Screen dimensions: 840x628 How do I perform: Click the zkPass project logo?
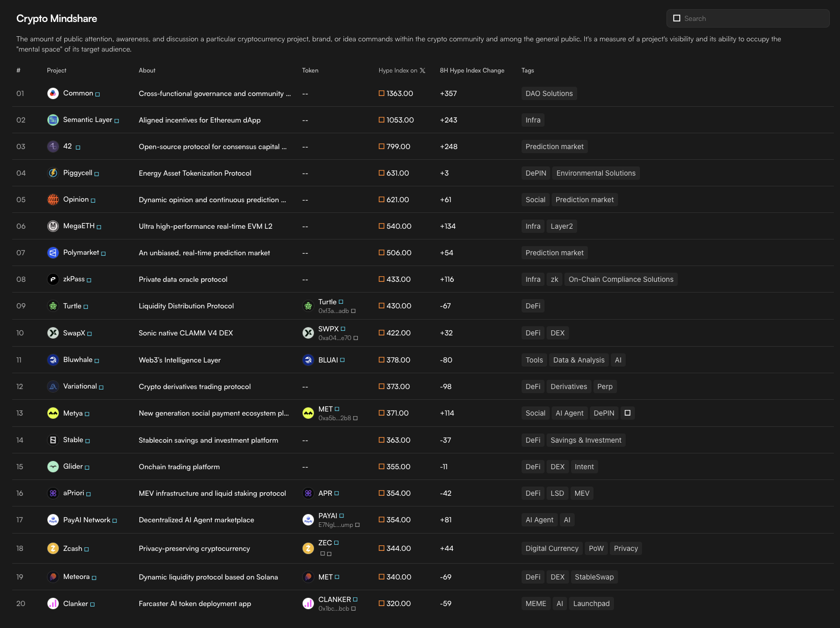(x=53, y=279)
